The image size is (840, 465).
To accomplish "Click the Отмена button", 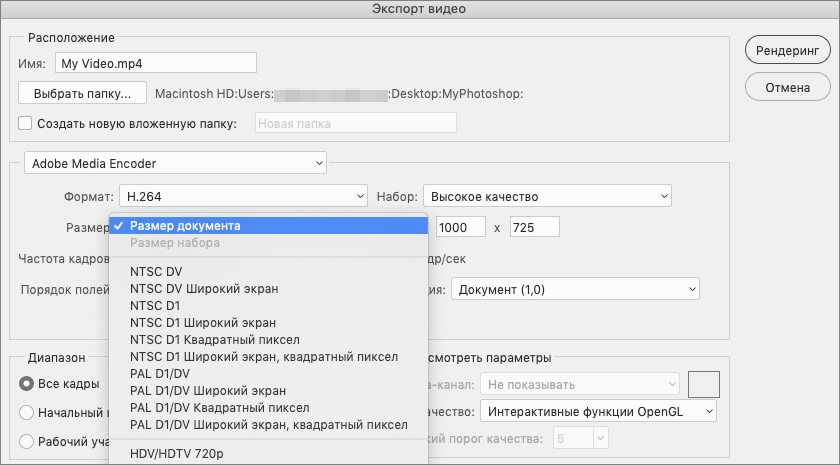I will [x=787, y=87].
